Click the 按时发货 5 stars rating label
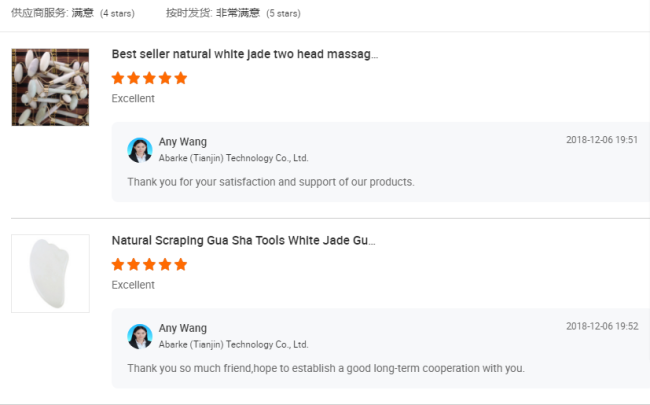 (x=233, y=13)
